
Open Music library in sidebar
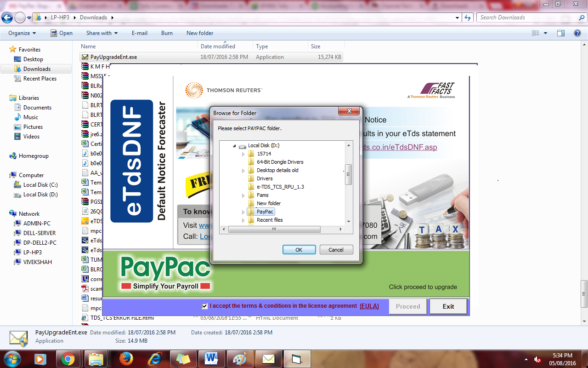(31, 117)
